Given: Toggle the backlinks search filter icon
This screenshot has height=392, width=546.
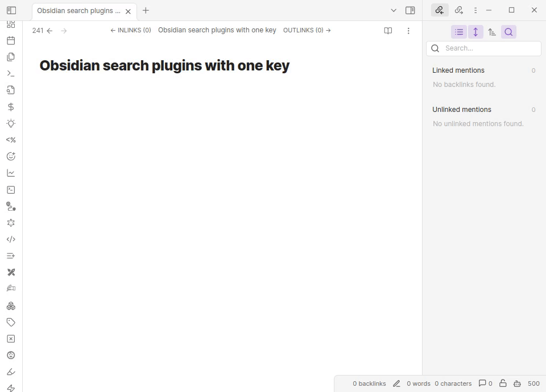Looking at the screenshot, I should pyautogui.click(x=508, y=32).
